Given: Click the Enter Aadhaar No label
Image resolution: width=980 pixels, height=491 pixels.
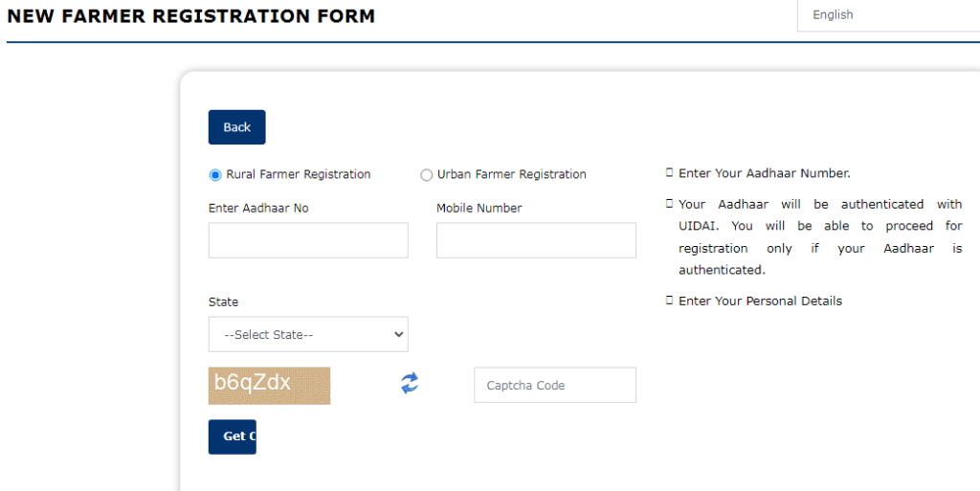Looking at the screenshot, I should [x=258, y=208].
